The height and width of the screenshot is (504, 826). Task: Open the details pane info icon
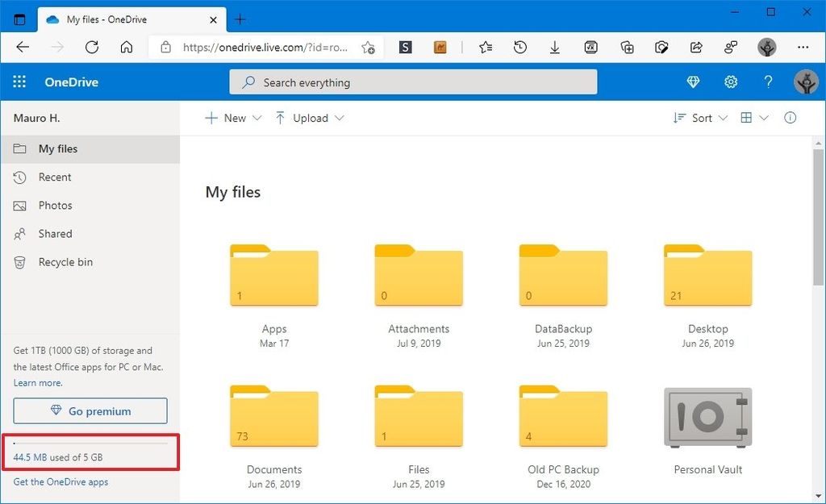[x=790, y=118]
